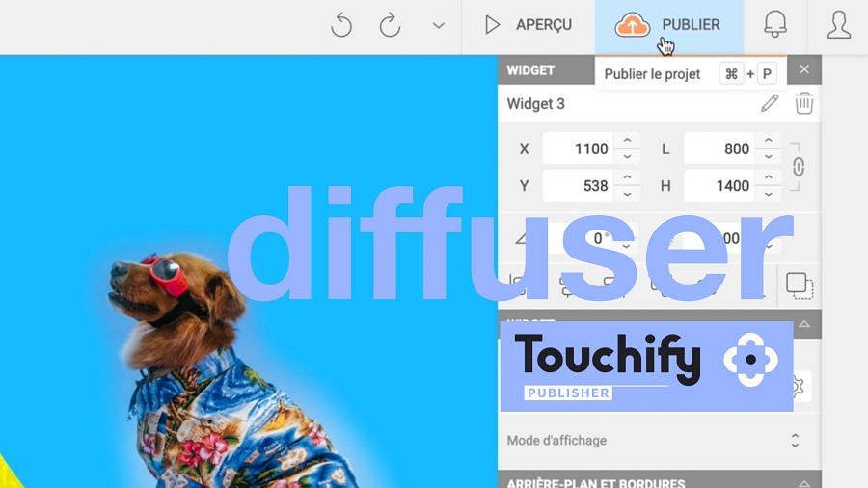Rename Widget 3 with the pencil icon
This screenshot has width=868, height=488.
point(770,103)
